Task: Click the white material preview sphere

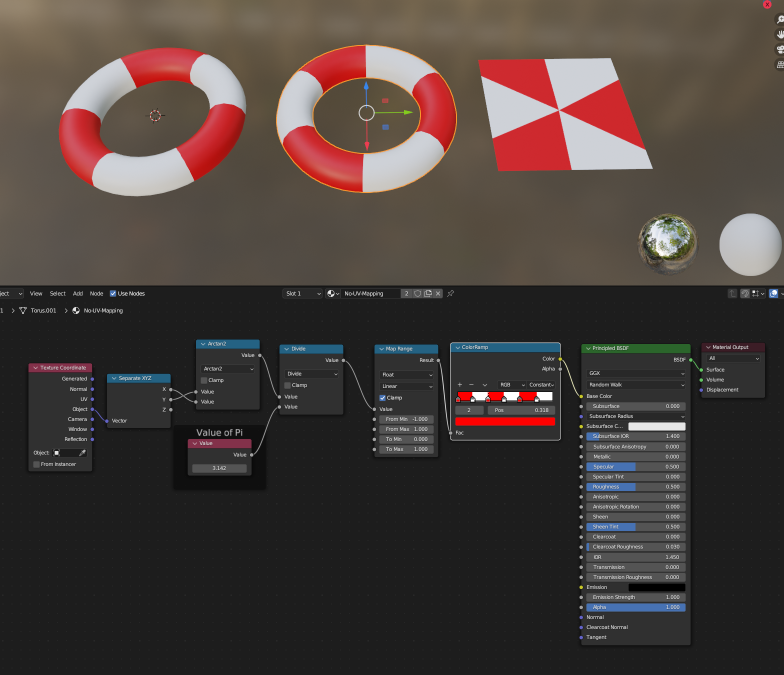Action: pyautogui.click(x=750, y=244)
